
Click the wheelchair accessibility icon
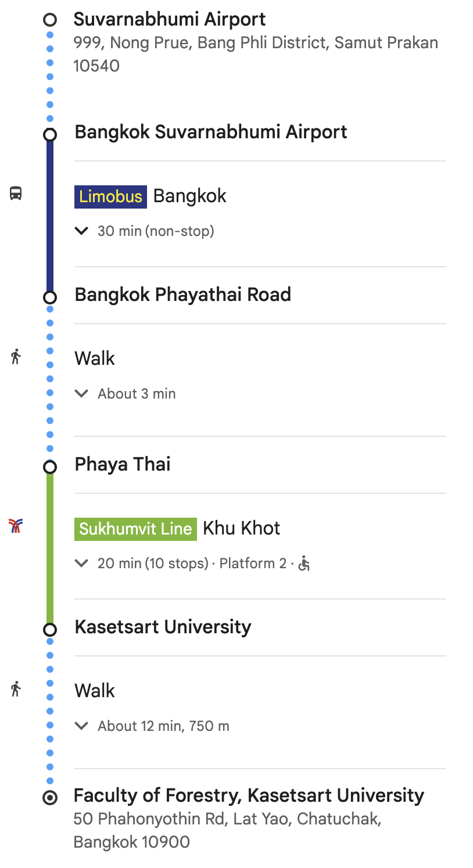tap(304, 563)
